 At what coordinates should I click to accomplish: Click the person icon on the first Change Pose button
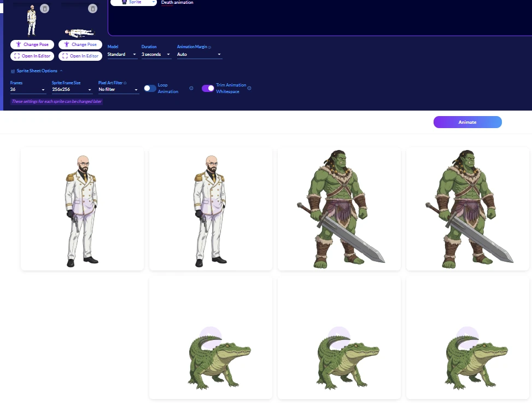(x=17, y=44)
